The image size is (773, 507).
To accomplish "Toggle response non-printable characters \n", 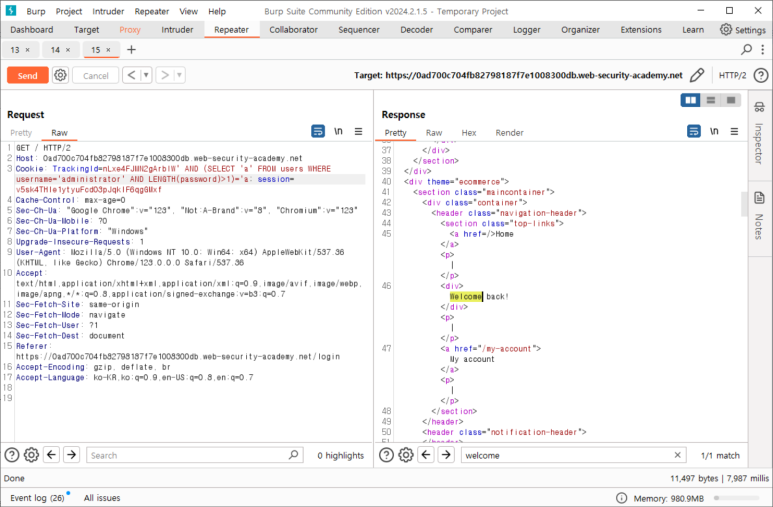I will [x=714, y=131].
